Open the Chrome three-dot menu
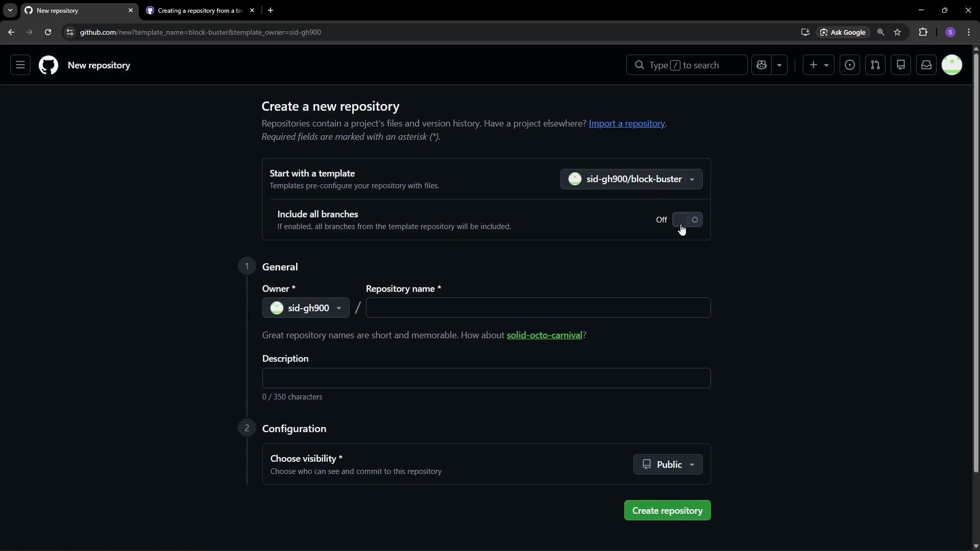 pos(969,32)
